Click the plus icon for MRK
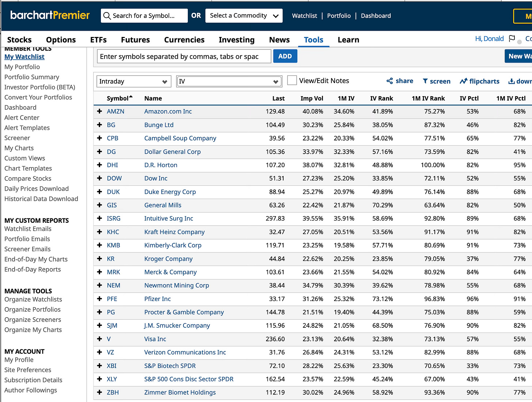Image resolution: width=532 pixels, height=402 pixels. (x=99, y=272)
